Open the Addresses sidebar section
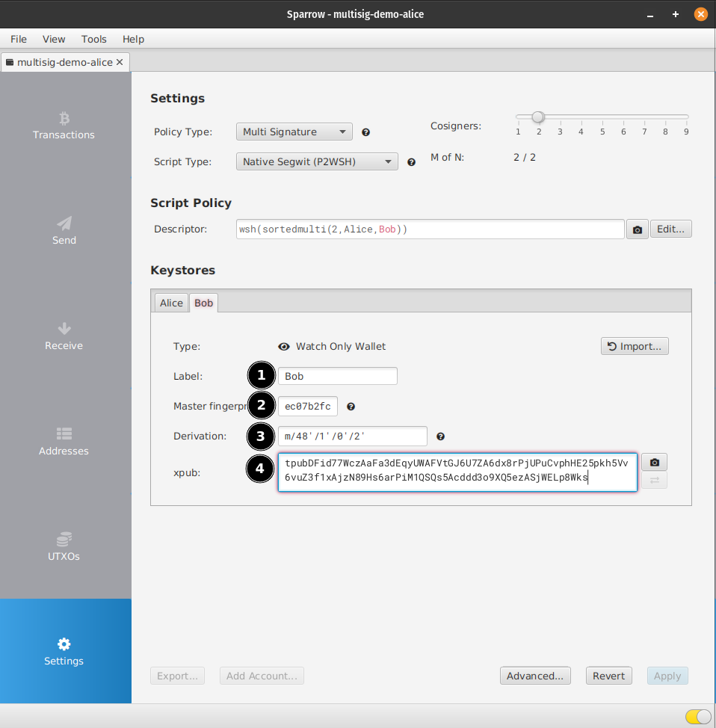The image size is (716, 728). [x=64, y=442]
